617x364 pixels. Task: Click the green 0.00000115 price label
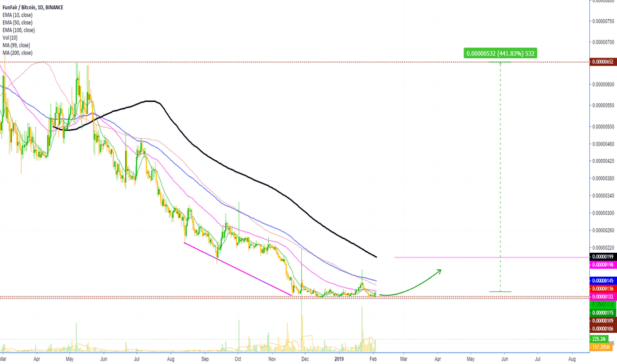coord(602,313)
